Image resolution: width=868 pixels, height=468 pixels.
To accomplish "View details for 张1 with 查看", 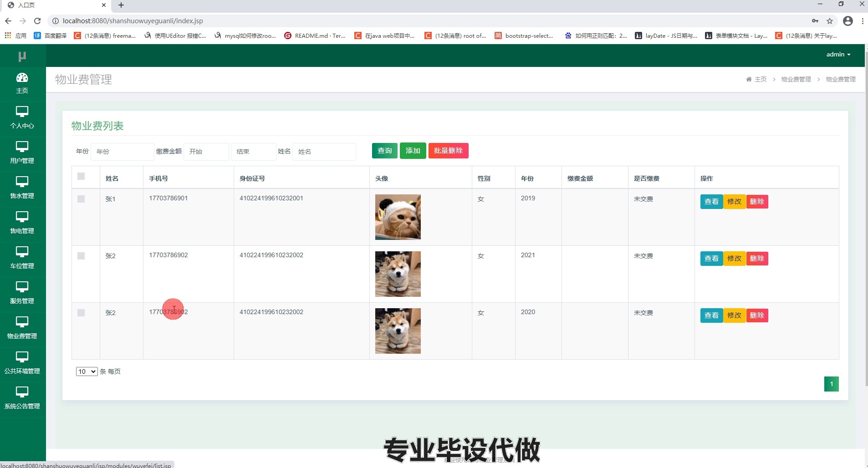I will tap(711, 202).
